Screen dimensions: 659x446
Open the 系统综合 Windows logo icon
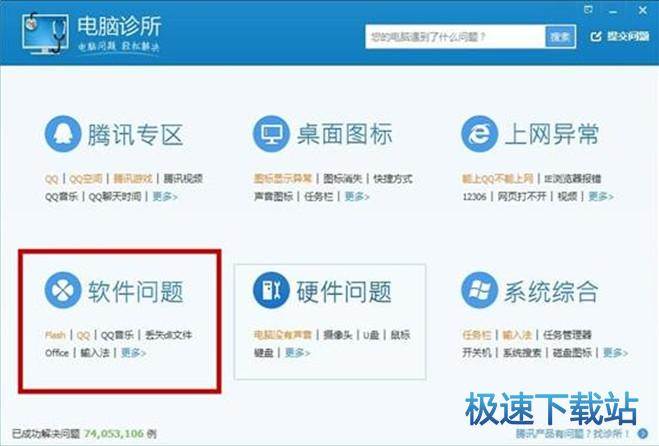pos(479,290)
